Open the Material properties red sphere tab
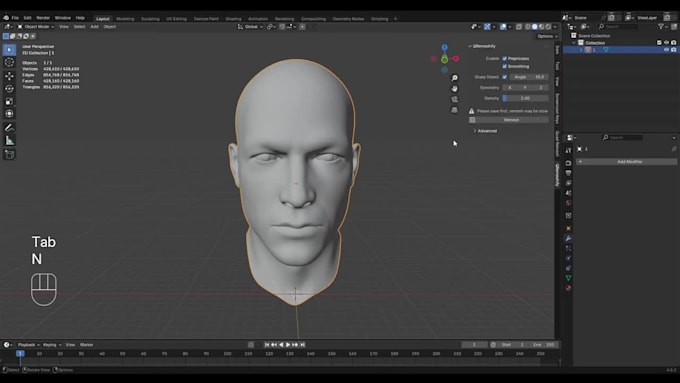Image resolution: width=680 pixels, height=383 pixels. (x=568, y=288)
